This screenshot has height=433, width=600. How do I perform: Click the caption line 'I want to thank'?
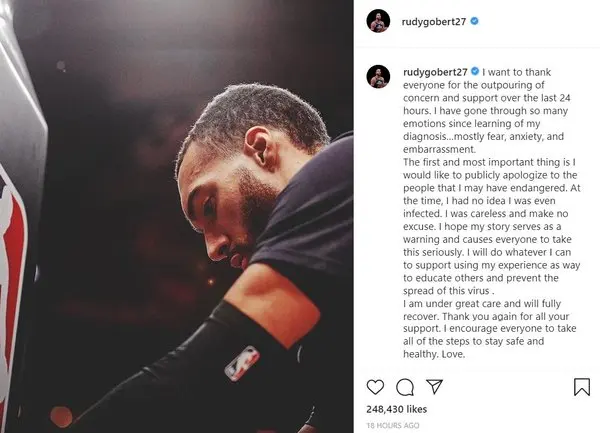click(x=516, y=72)
